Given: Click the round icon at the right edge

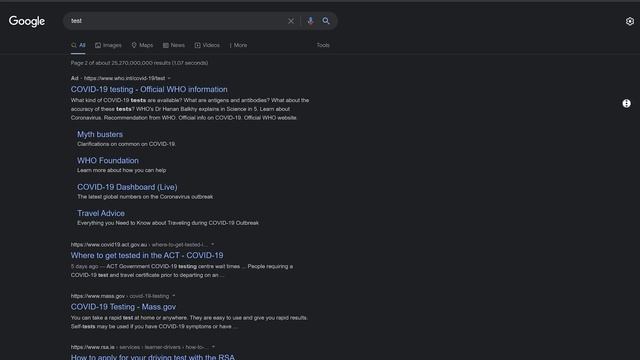Looking at the screenshot, I should pyautogui.click(x=627, y=104).
